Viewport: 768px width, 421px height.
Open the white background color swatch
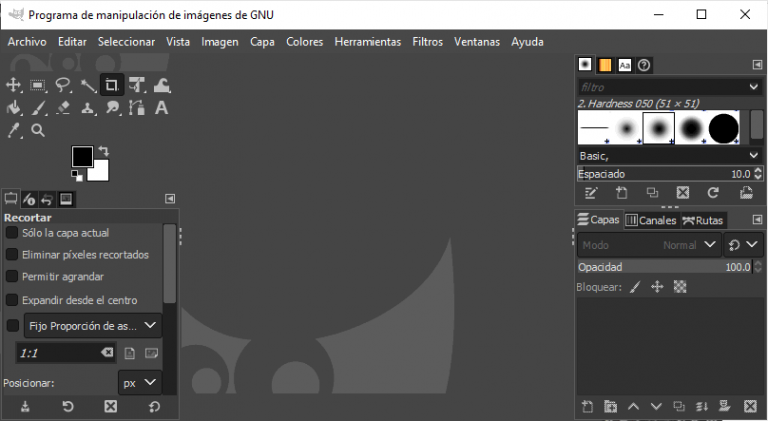(100, 172)
